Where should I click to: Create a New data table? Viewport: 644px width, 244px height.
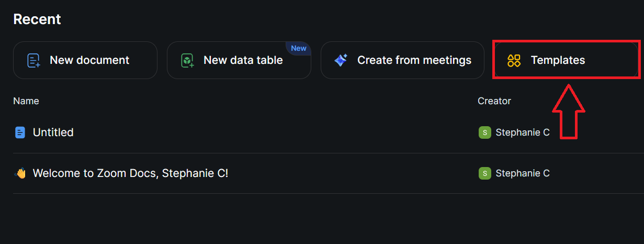[243, 60]
